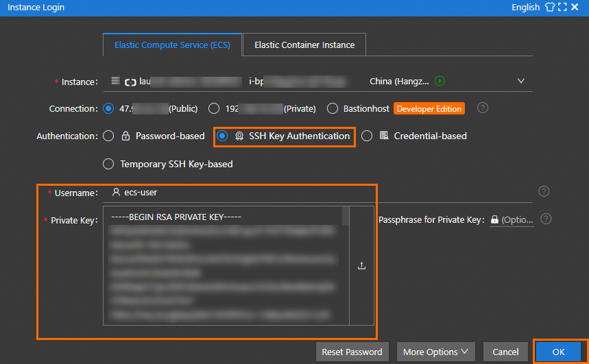Click the "China (Hangz..." region text
589x364 pixels.
coord(399,81)
